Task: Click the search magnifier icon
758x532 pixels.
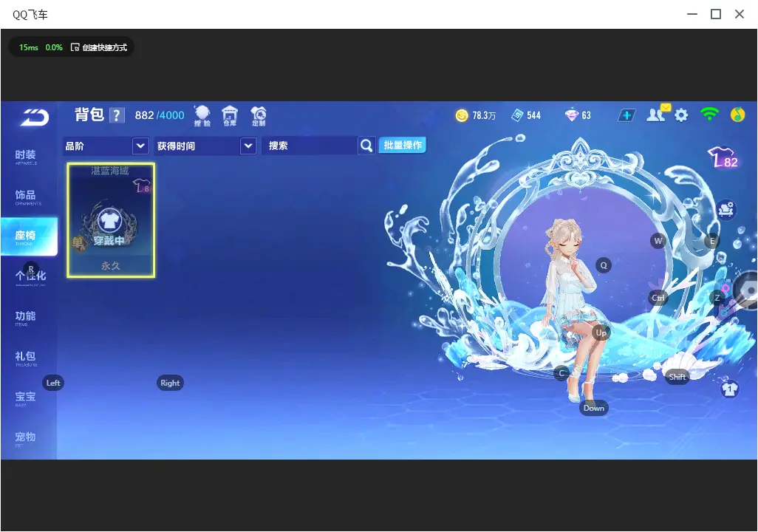Action: point(366,146)
